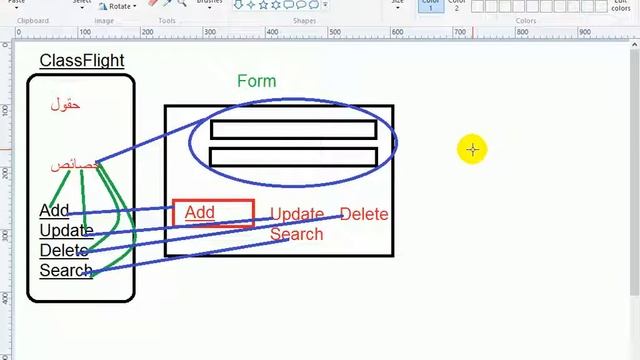Click the ClassFlight heading on canvas
This screenshot has height=360, width=640.
tap(82, 61)
